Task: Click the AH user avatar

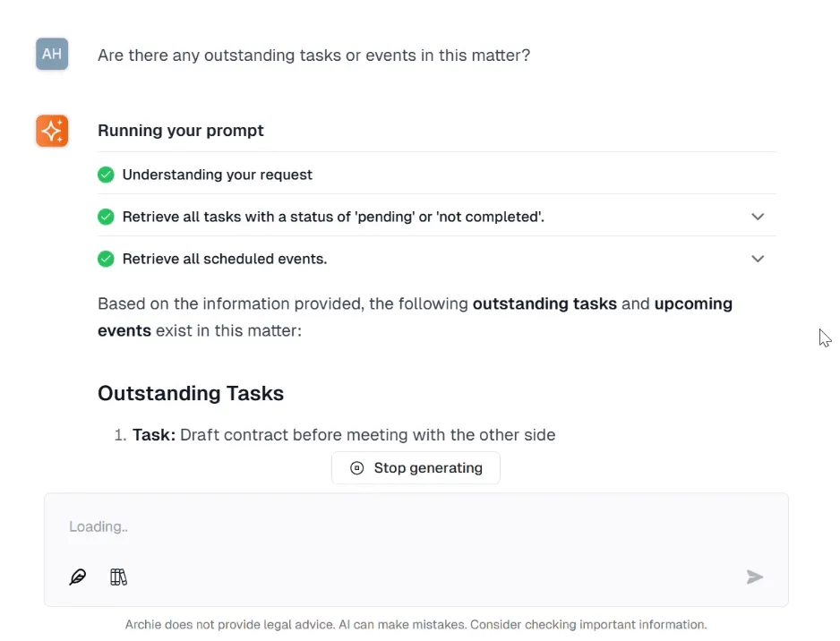Action: click(x=52, y=54)
